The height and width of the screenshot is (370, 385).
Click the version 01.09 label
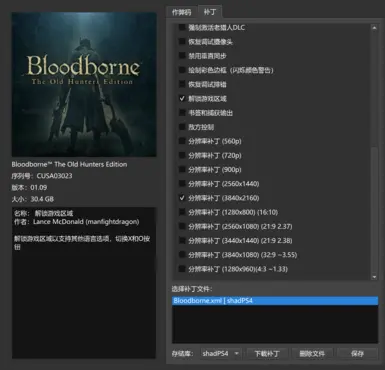[29, 187]
